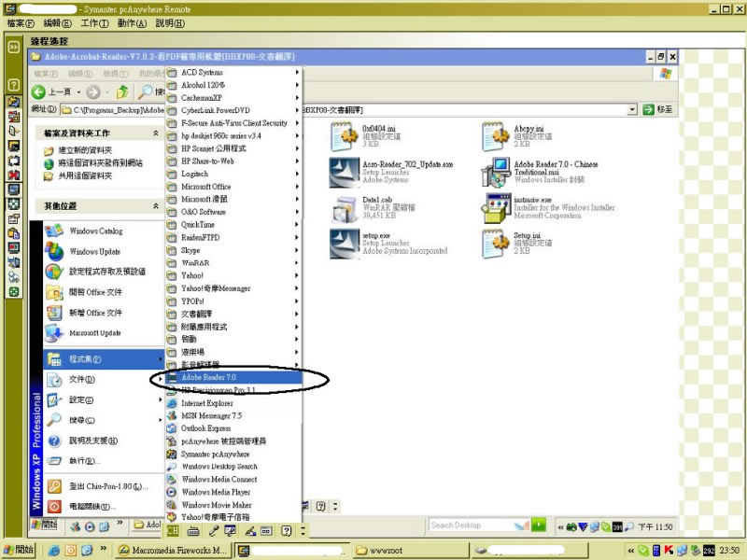Open 檔案(F) menu in pcAnywhere
Image resolution: width=747 pixels, height=560 pixels.
pyautogui.click(x=21, y=23)
